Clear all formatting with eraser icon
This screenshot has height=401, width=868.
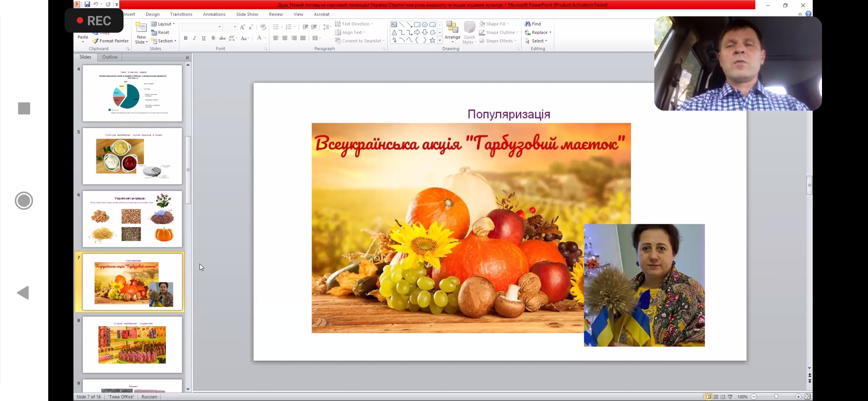click(x=263, y=27)
